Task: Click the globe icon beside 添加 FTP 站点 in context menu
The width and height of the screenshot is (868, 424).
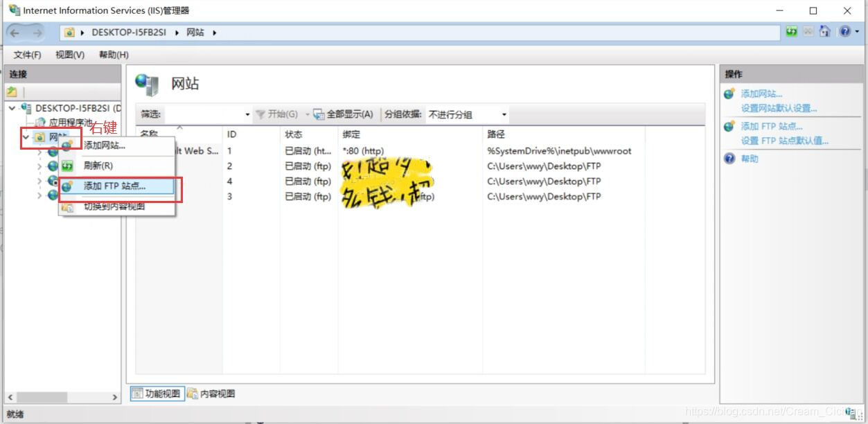Action: [67, 186]
